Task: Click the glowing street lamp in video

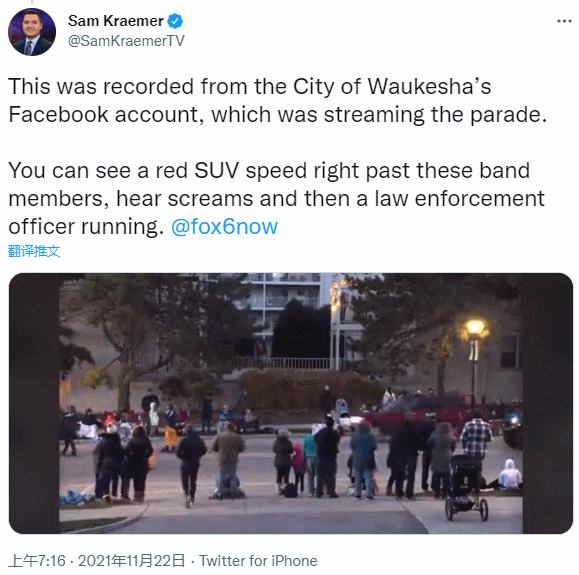Action: (475, 329)
